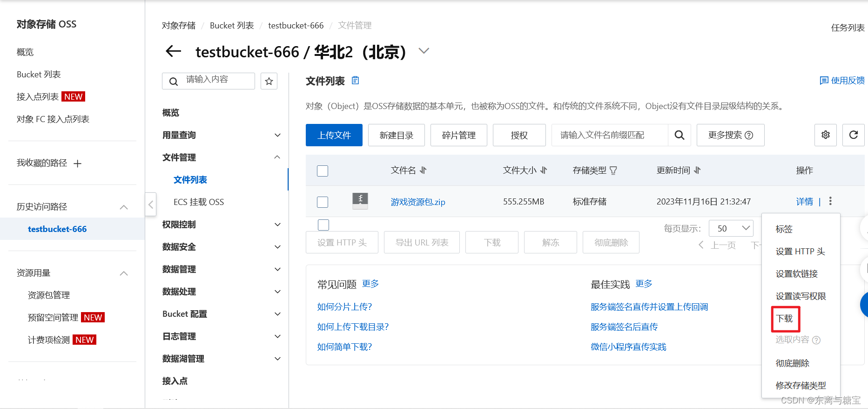Collapse the 历史访问路径 section
Viewport: 868px width, 409px height.
click(x=124, y=207)
